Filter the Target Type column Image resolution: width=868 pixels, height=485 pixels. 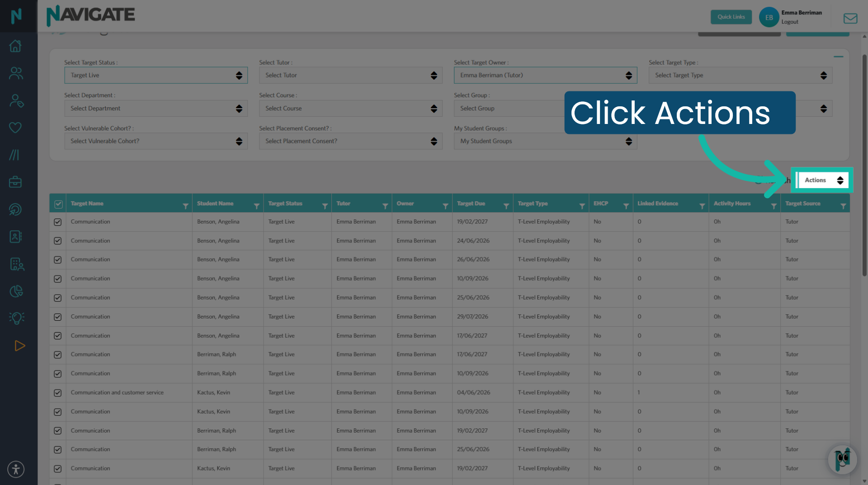tap(582, 206)
